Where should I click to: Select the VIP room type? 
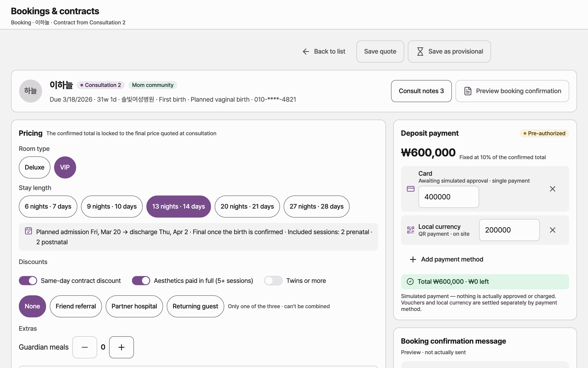pos(65,167)
